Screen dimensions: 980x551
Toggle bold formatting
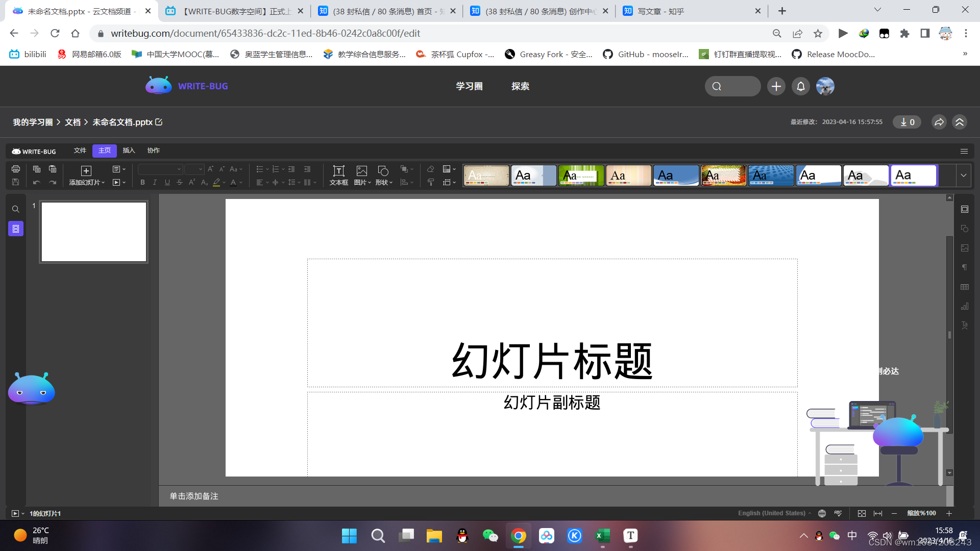pyautogui.click(x=142, y=182)
